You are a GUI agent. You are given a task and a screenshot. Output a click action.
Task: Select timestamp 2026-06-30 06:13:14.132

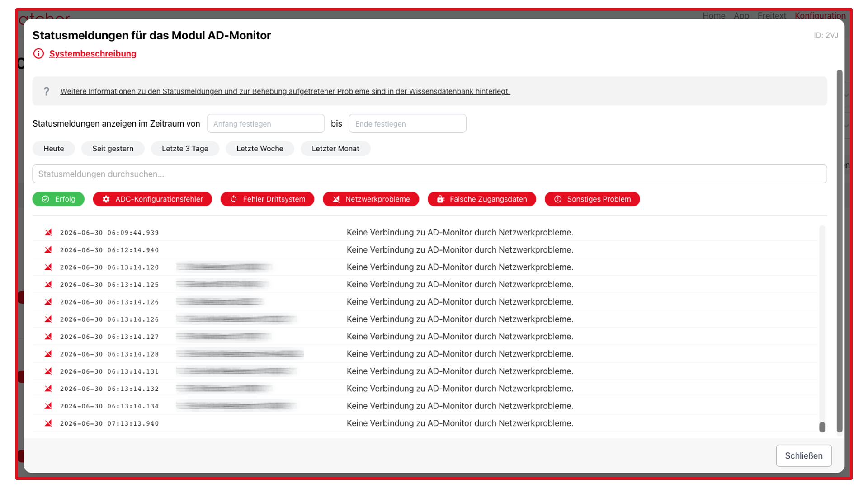click(x=109, y=389)
